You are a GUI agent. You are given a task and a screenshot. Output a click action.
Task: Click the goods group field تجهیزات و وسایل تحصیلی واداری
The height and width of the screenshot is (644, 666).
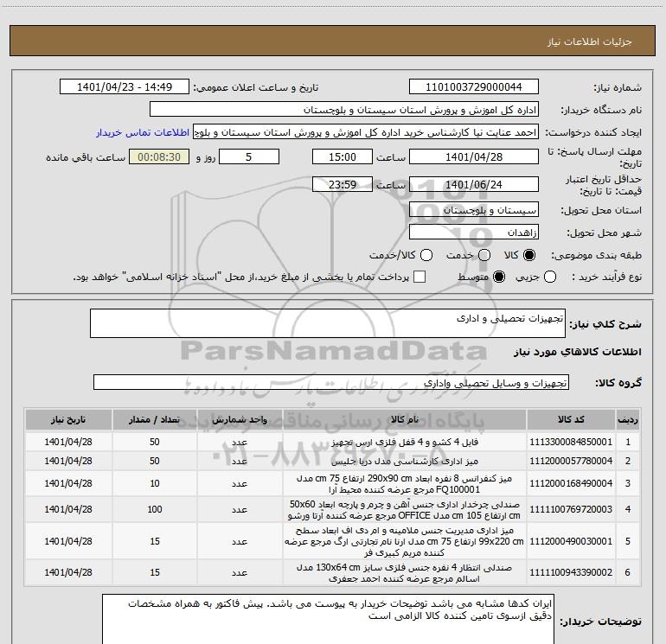331,382
